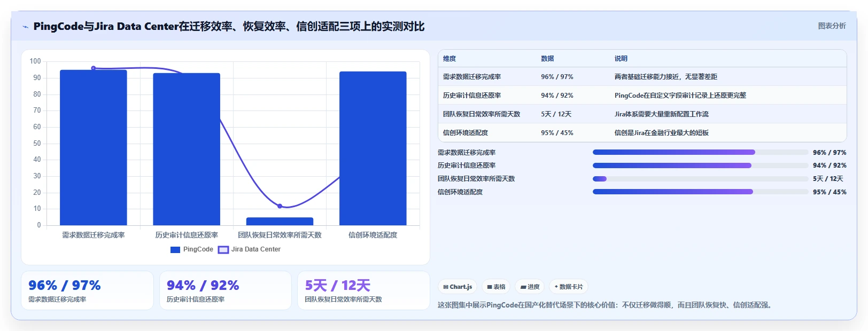This screenshot has height=331, width=868.
Task: Click table cell 信创环境适配度
Action: 466,133
